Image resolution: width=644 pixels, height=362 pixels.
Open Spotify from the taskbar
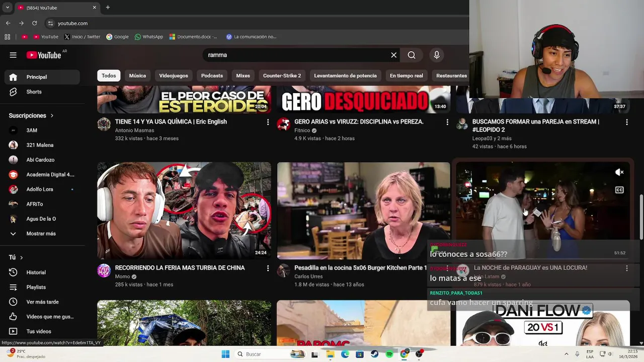[x=389, y=354]
